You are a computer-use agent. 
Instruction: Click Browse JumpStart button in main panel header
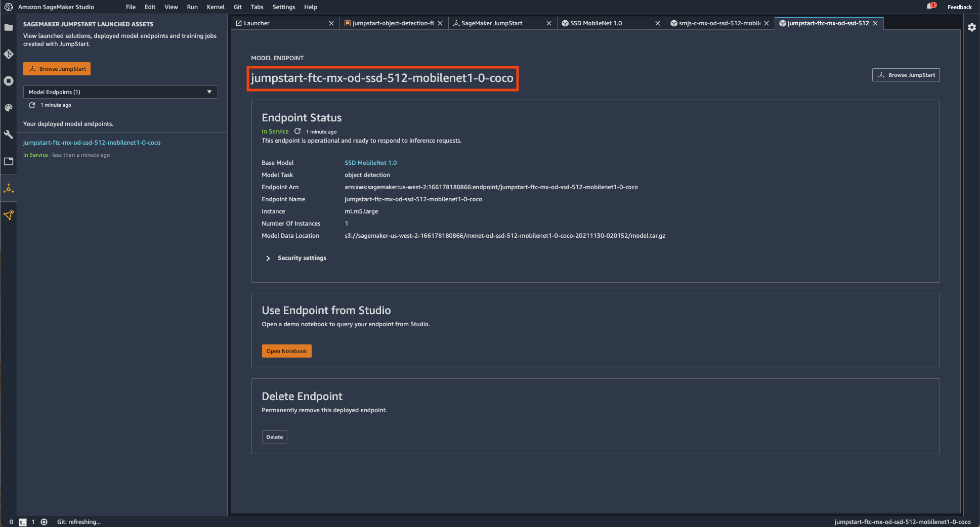click(906, 75)
